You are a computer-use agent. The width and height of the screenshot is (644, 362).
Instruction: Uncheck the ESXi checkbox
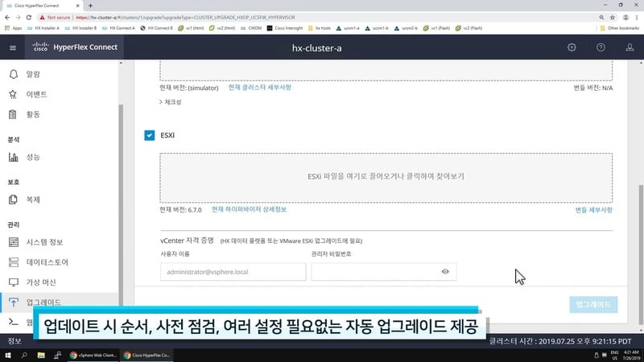tap(150, 135)
